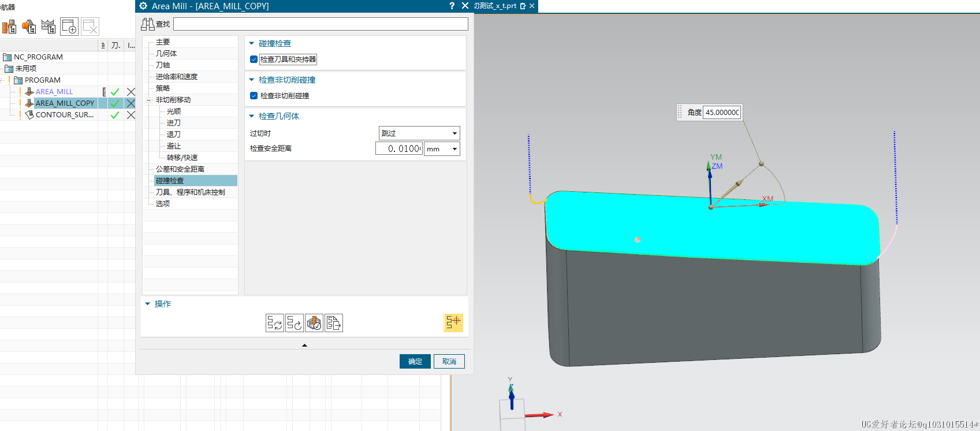
Task: Click the green checkmark for AREA_MILL
Action: pyautogui.click(x=115, y=92)
